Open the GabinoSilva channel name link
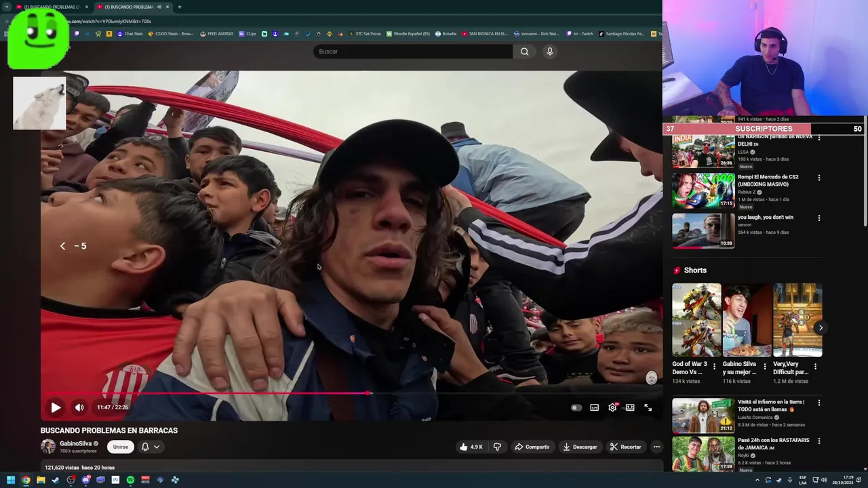868x488 pixels. point(75,443)
